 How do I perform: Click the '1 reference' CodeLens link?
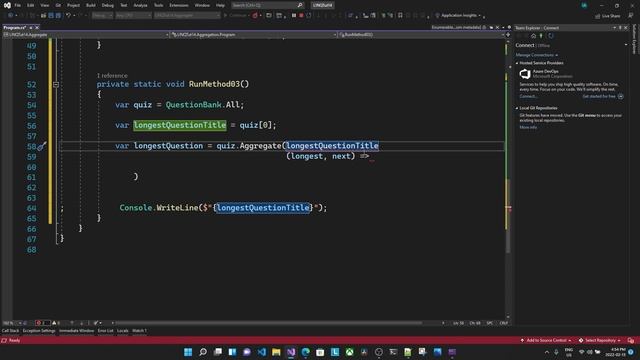pos(112,76)
